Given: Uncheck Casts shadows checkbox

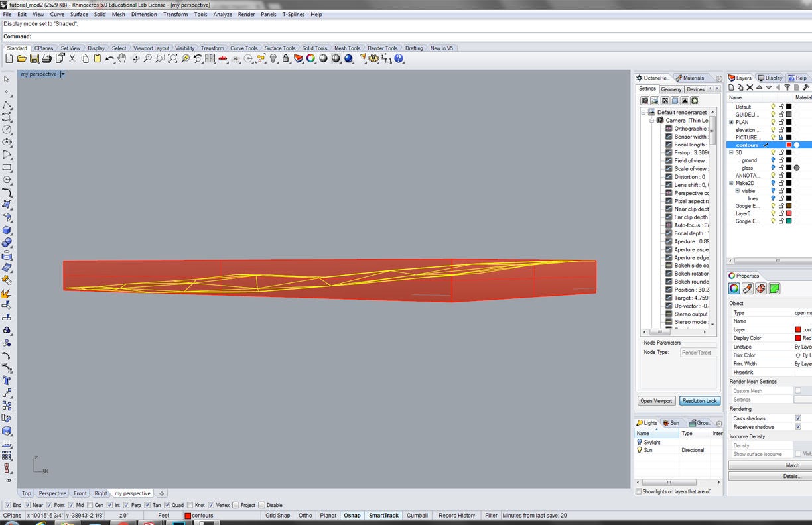Looking at the screenshot, I should point(798,418).
